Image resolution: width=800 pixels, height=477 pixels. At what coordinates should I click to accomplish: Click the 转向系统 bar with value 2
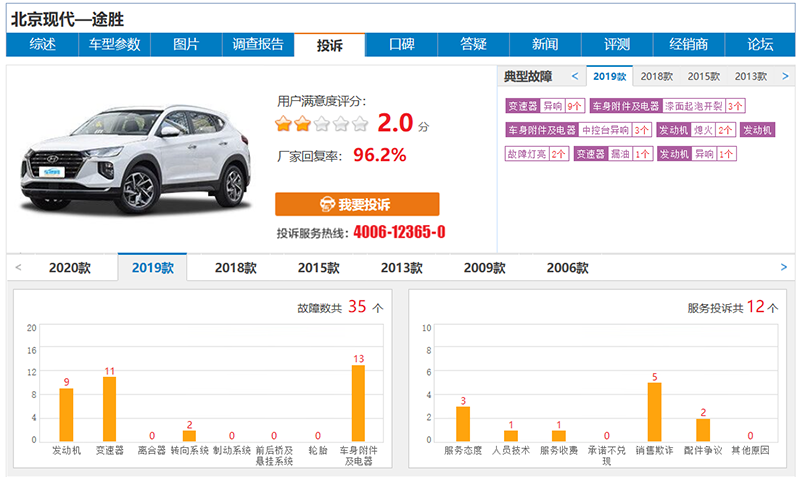click(x=189, y=436)
